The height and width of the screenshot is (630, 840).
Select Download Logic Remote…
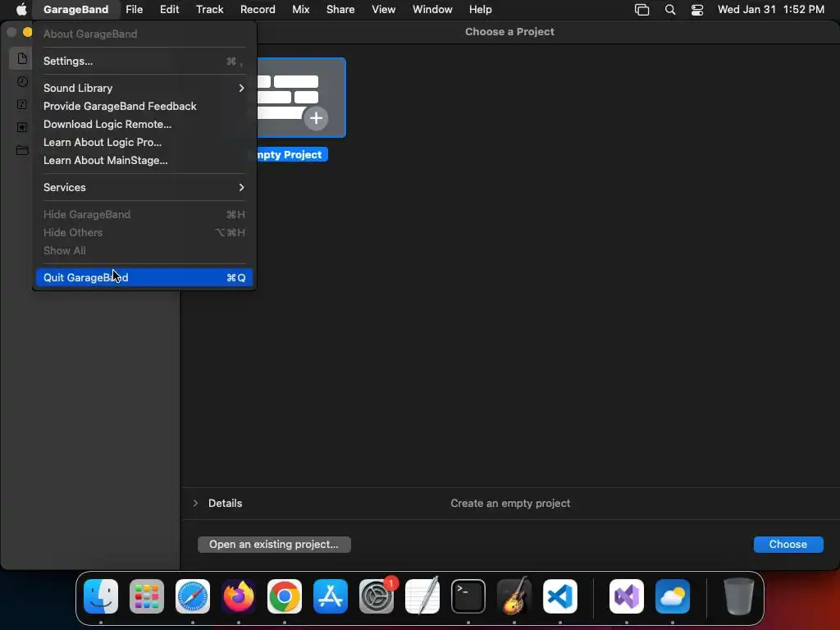pyautogui.click(x=144, y=125)
